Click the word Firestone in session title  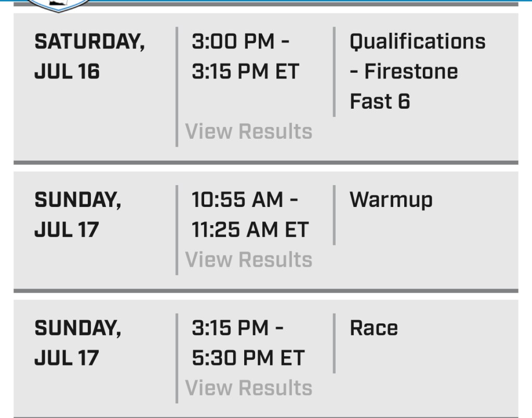(411, 72)
